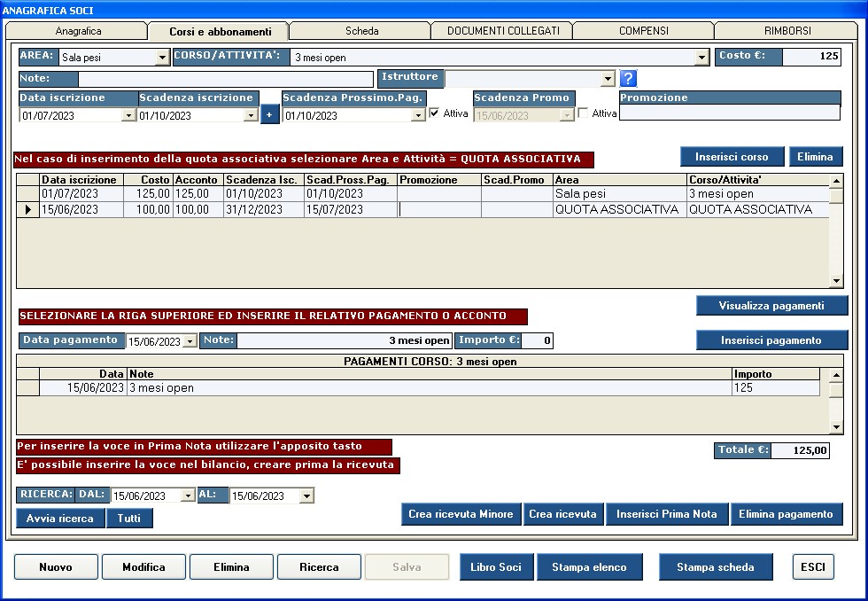Exit with the ESCI button

pyautogui.click(x=813, y=567)
